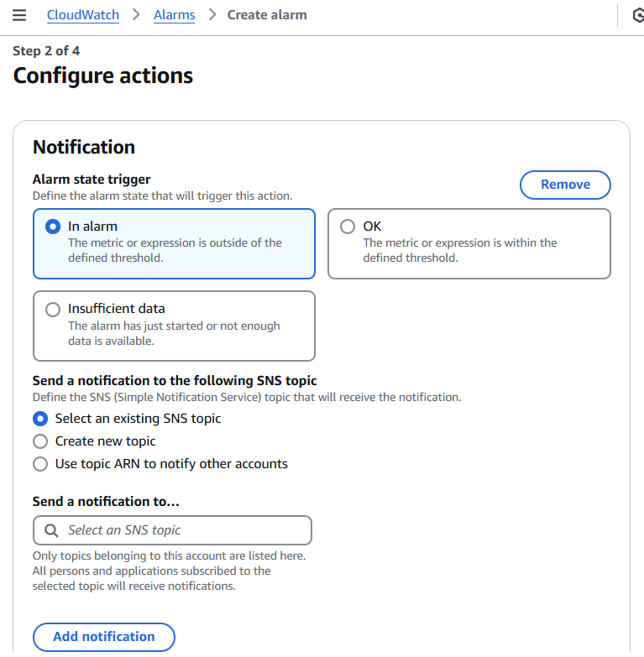Open the Select an SNS topic combo box
The image size is (644, 657).
[172, 530]
